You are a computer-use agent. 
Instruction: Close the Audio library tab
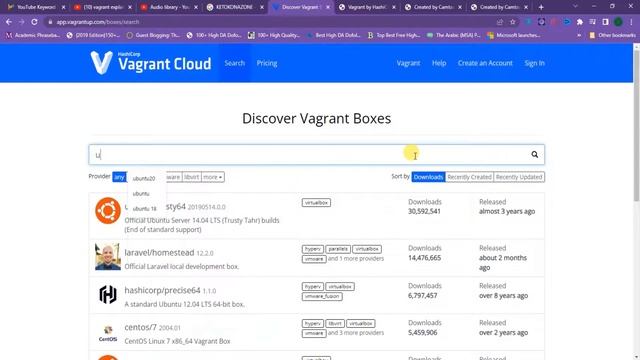[x=196, y=7]
